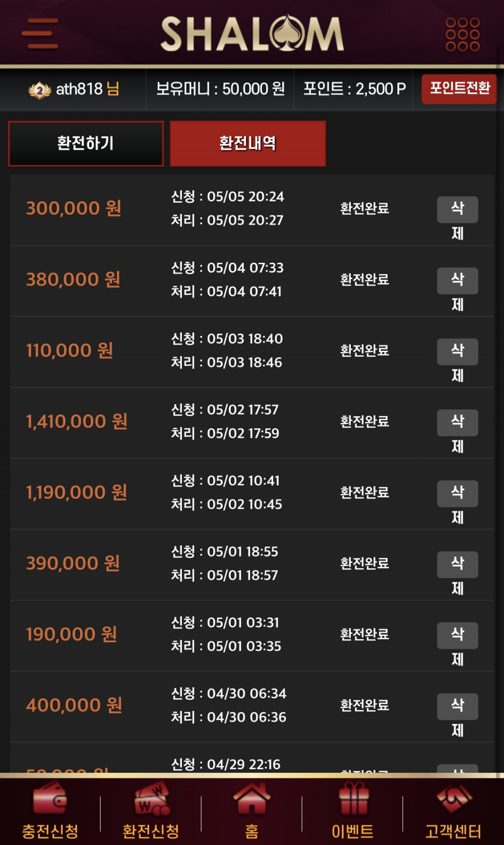Image resolution: width=504 pixels, height=845 pixels.
Task: Tap the level badge beside ath818
Action: [39, 90]
